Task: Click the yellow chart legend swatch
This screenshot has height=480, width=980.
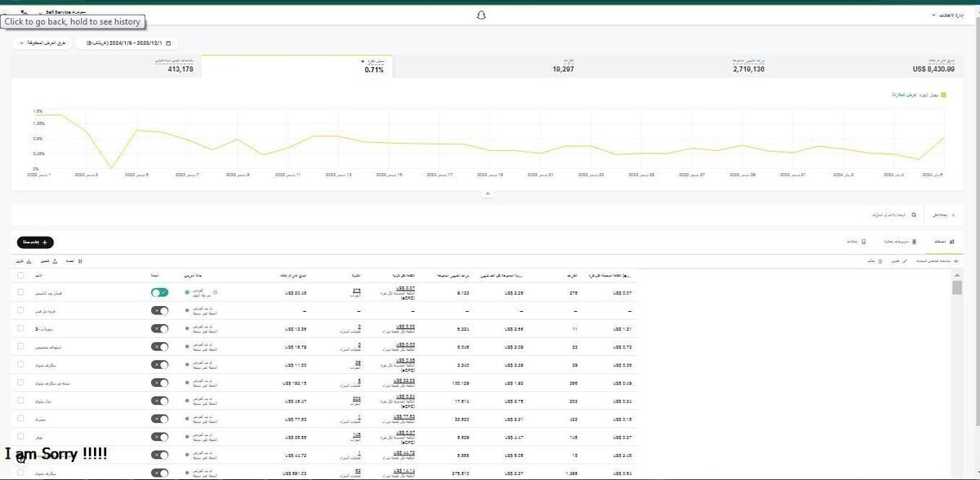Action: click(x=943, y=95)
